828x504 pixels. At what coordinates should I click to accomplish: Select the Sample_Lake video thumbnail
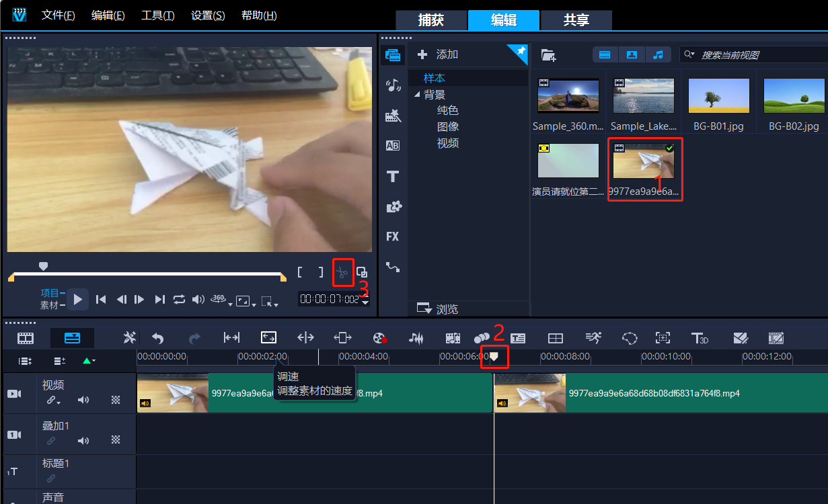(x=644, y=95)
